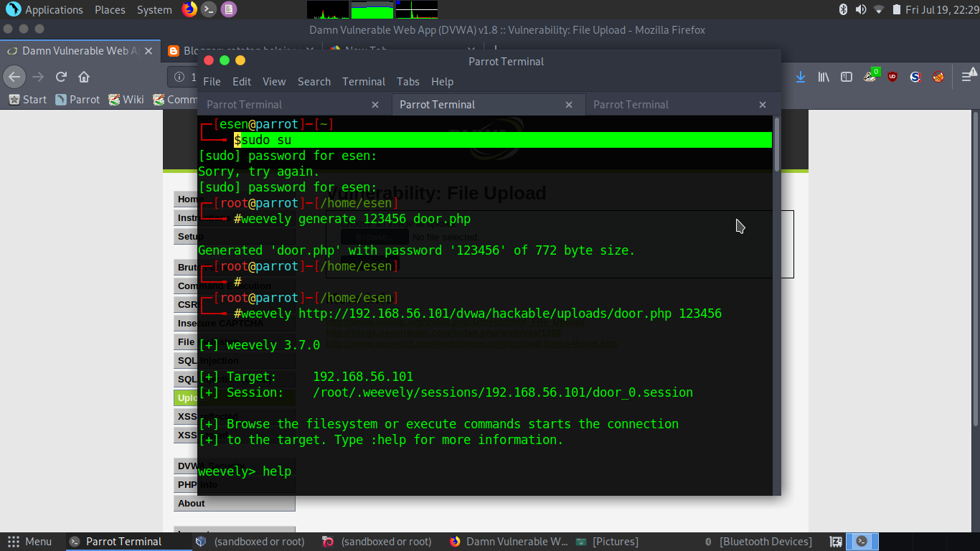
Task: Click the network monitor graph in top panel
Action: click(416, 9)
